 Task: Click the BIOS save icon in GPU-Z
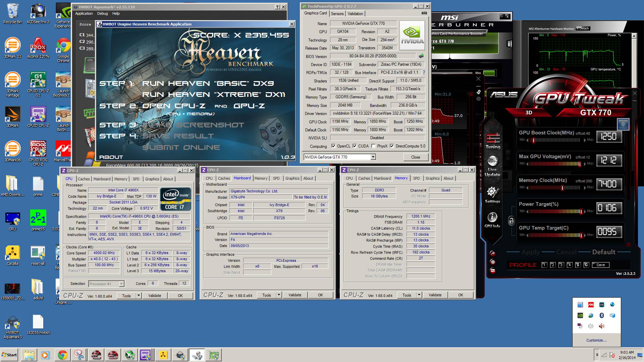click(x=421, y=56)
